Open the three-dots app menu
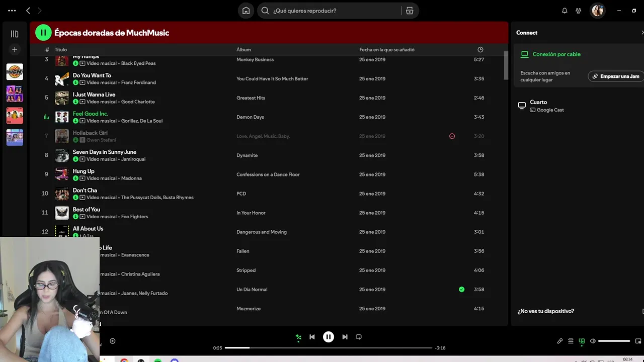The width and height of the screenshot is (644, 362). click(12, 11)
